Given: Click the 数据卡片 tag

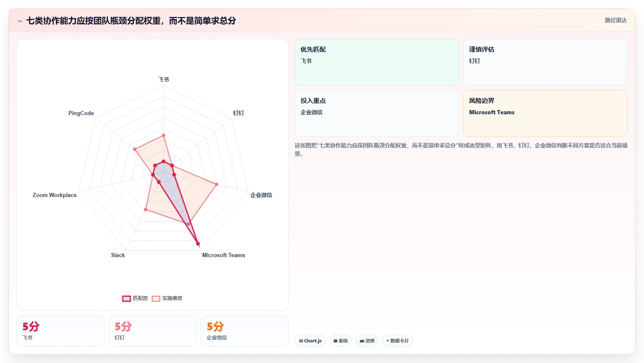Looking at the screenshot, I should pos(397,341).
